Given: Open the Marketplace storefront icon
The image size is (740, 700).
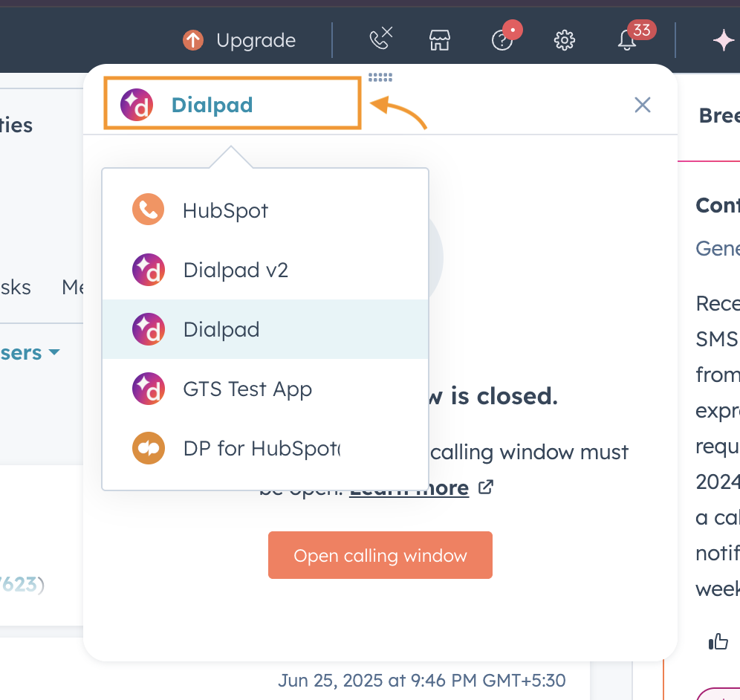Looking at the screenshot, I should 439,41.
